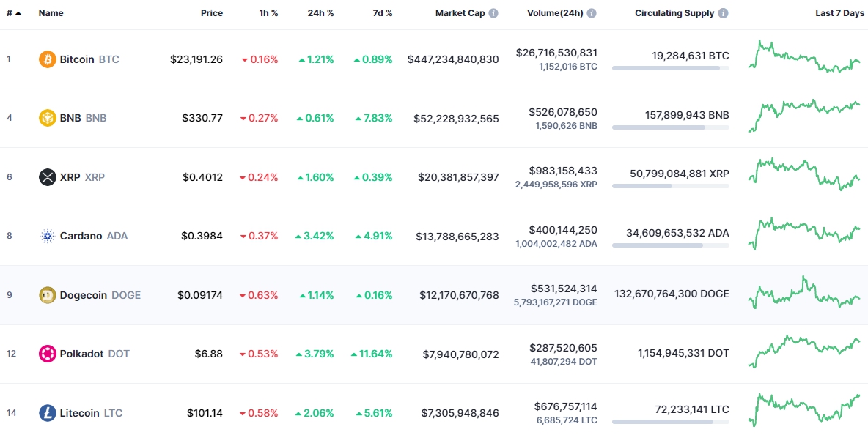Sort table by Volume(24h) header text
The width and height of the screenshot is (868, 435).
click(x=555, y=13)
